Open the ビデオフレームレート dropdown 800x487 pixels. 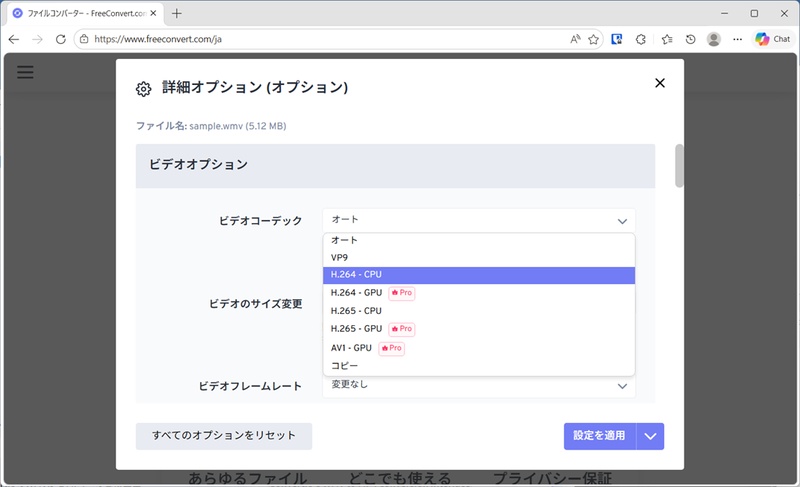click(479, 386)
